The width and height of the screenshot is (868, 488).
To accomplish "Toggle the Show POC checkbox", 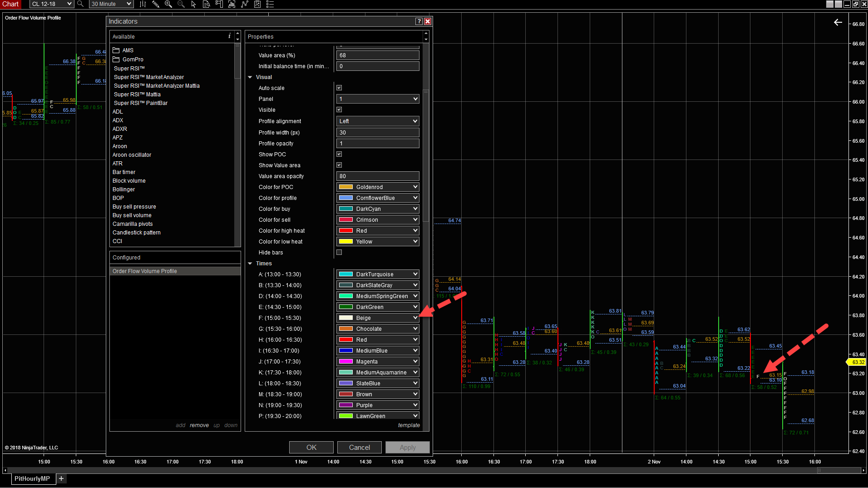I will (x=339, y=154).
